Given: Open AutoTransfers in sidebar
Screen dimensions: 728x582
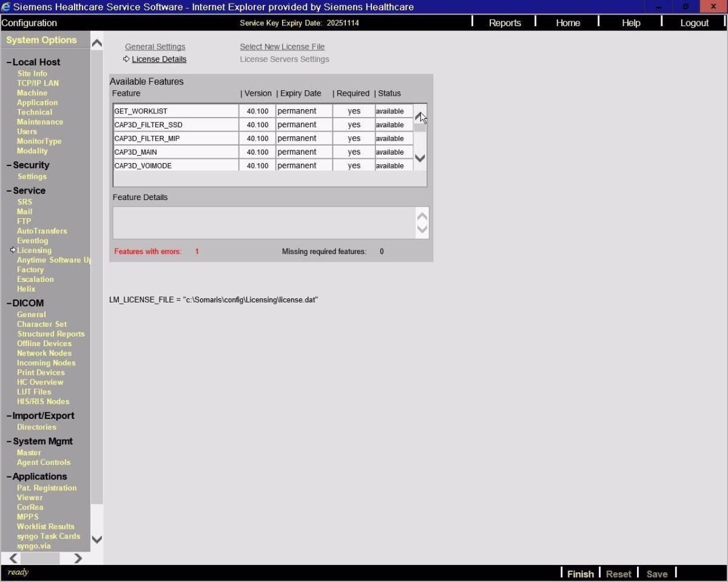Looking at the screenshot, I should pyautogui.click(x=42, y=231).
